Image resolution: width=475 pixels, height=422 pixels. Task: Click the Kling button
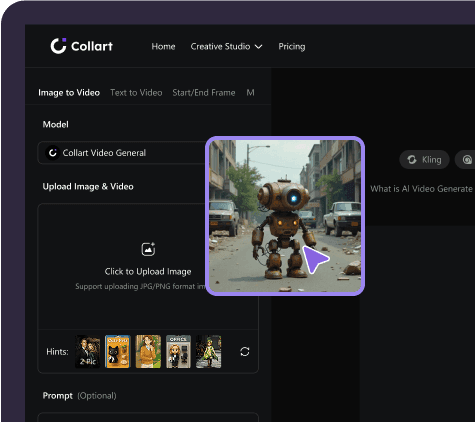coord(424,160)
